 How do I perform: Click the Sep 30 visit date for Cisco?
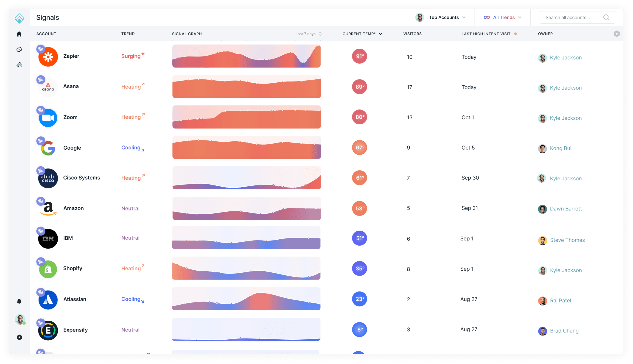(x=470, y=178)
